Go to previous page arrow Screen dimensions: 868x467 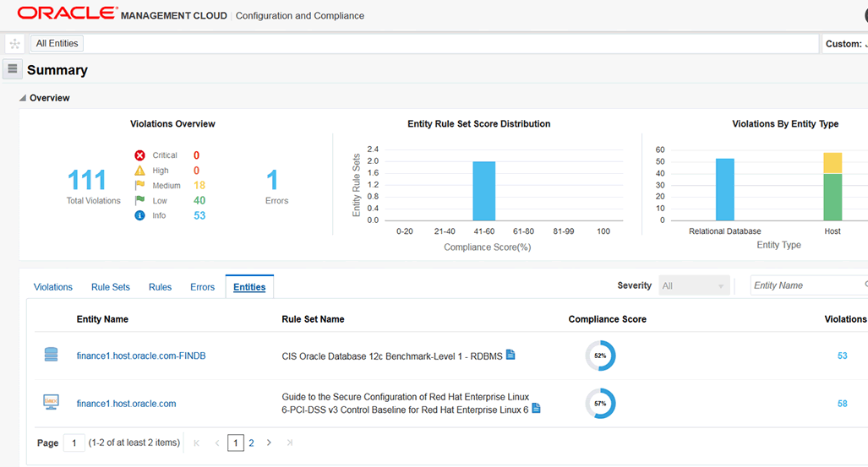(216, 443)
